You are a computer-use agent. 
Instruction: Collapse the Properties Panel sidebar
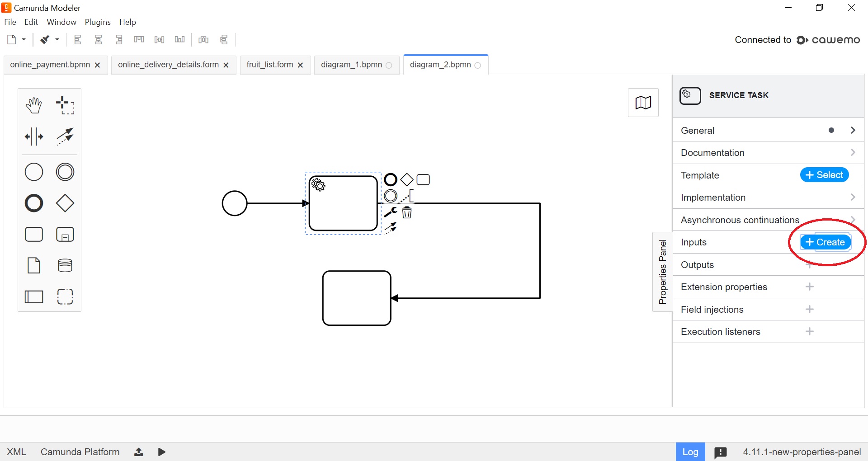662,271
